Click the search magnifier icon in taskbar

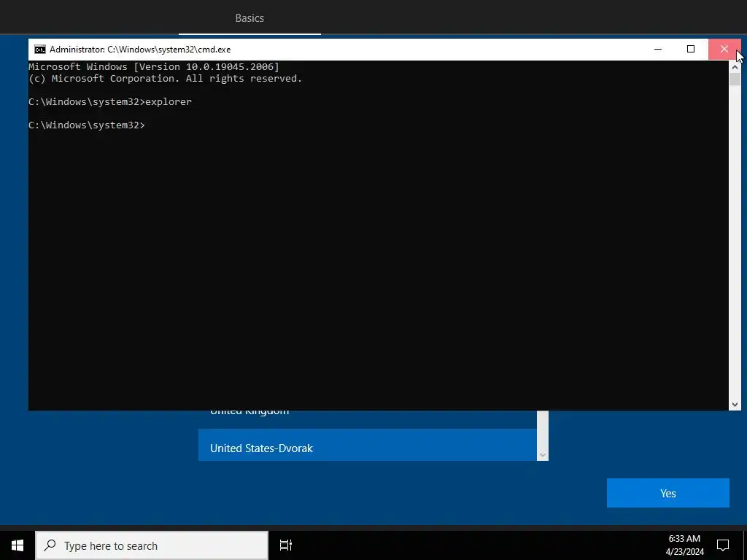50,545
